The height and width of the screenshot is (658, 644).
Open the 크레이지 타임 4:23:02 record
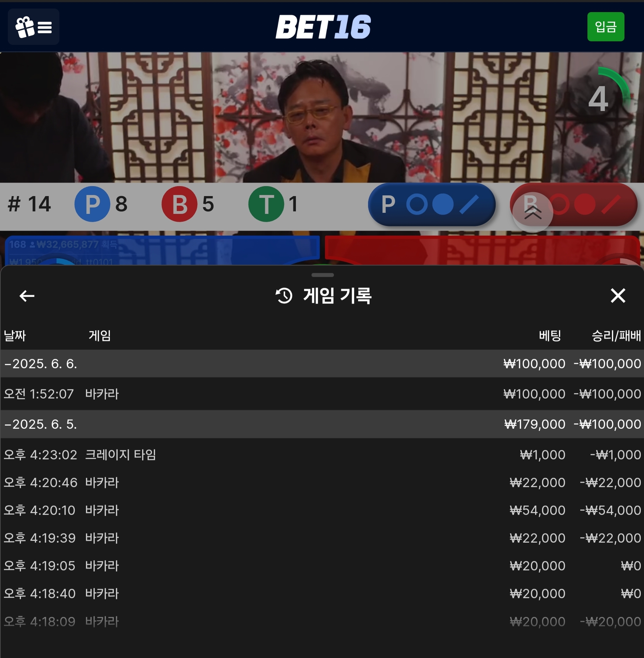click(322, 455)
